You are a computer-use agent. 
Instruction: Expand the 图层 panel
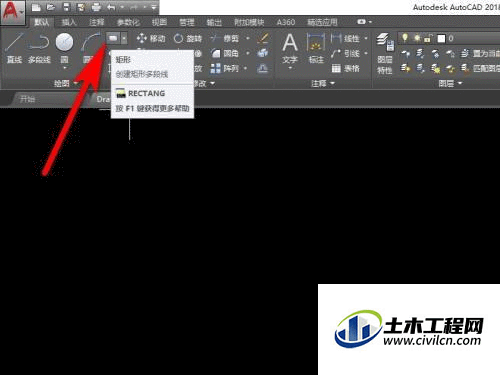[451, 83]
